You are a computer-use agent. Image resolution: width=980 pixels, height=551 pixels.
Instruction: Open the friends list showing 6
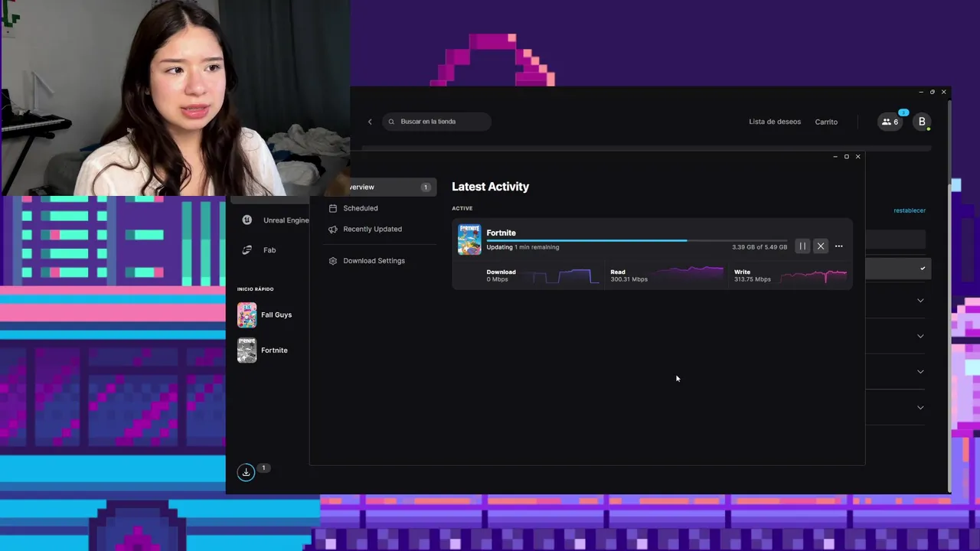(890, 122)
